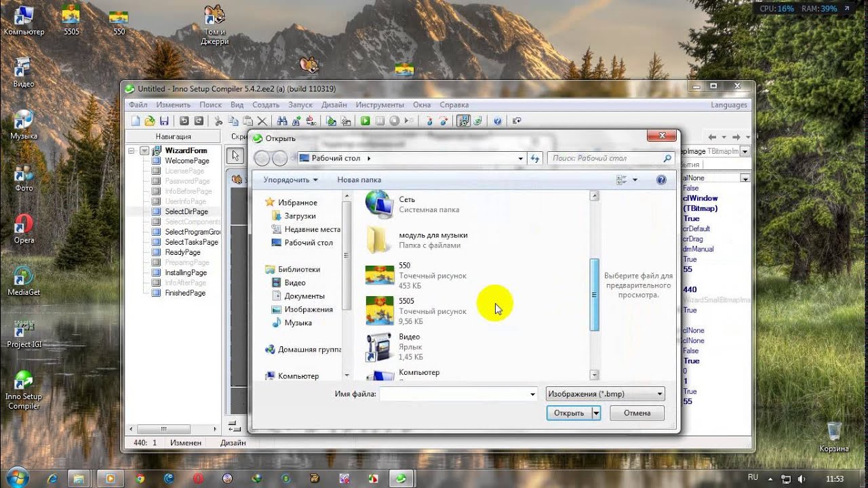Click Internet Explorer on the taskbar
Image resolution: width=868 pixels, height=488 pixels.
[x=52, y=478]
